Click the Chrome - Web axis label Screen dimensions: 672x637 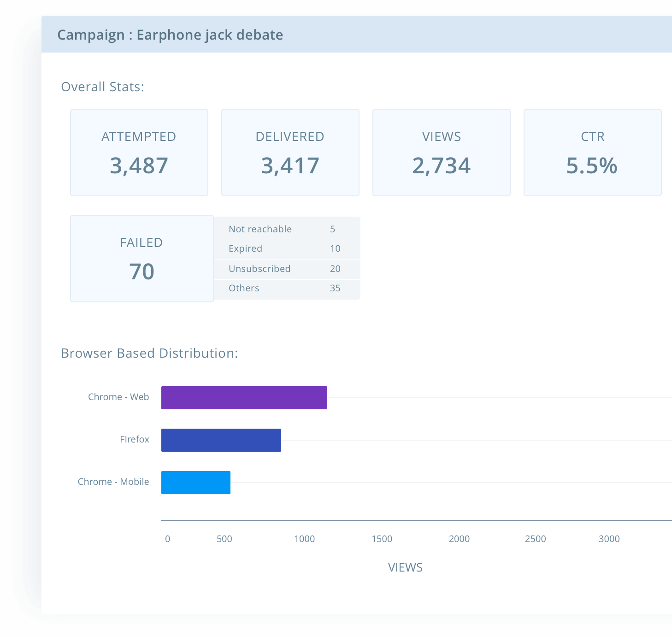pyautogui.click(x=118, y=397)
